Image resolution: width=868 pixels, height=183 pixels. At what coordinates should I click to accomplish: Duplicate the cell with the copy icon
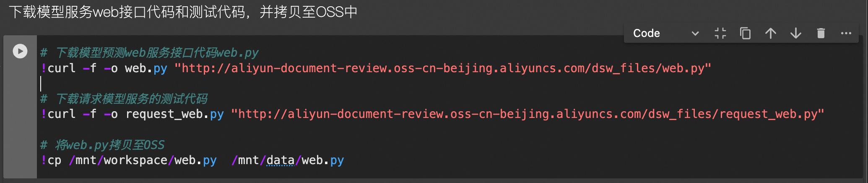(x=745, y=33)
